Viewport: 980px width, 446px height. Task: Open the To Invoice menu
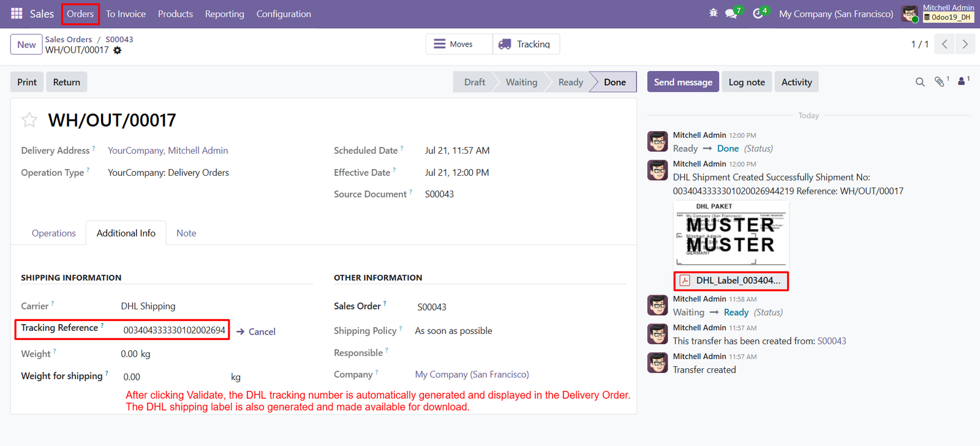[126, 13]
